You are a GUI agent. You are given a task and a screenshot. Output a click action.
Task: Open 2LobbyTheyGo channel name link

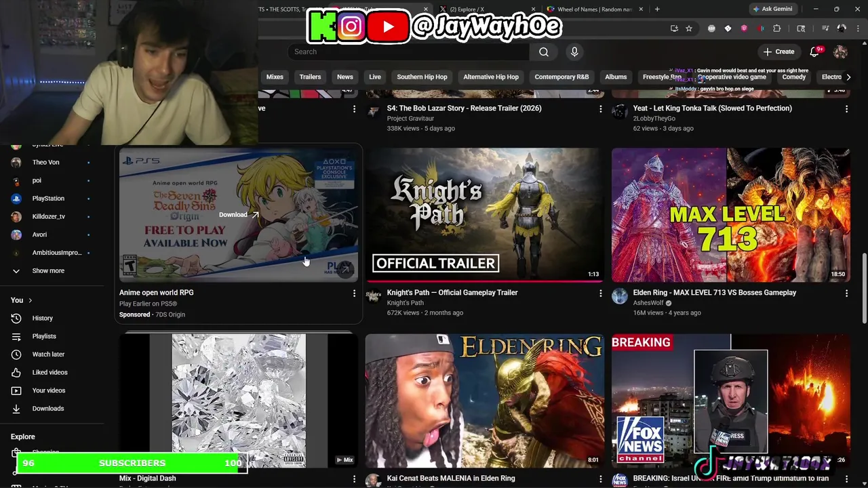point(654,119)
